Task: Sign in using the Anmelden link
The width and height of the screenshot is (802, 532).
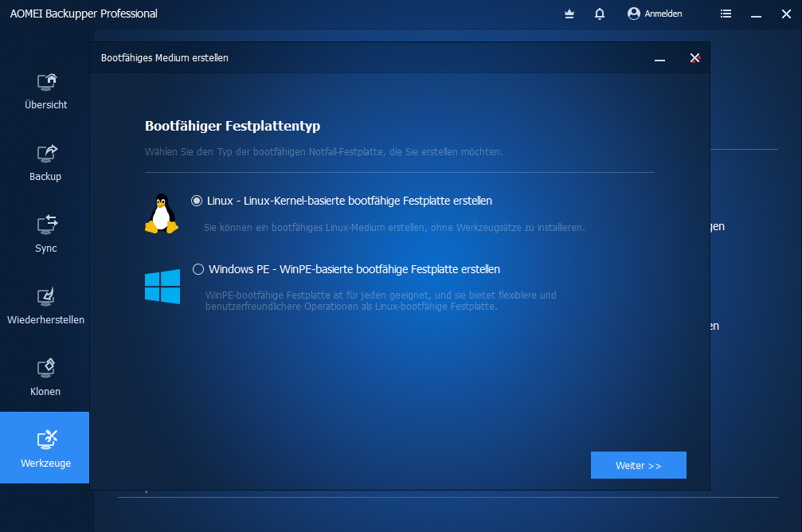Action: [x=663, y=14]
